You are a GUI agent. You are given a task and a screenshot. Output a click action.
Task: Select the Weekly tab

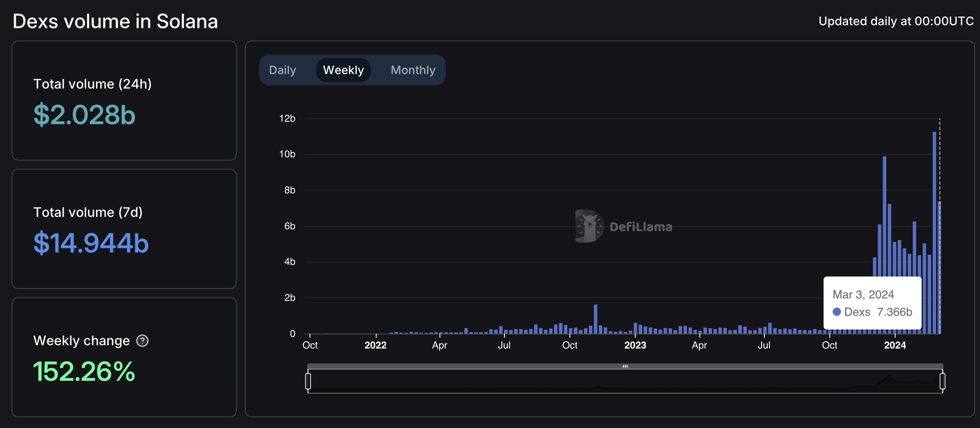click(343, 70)
